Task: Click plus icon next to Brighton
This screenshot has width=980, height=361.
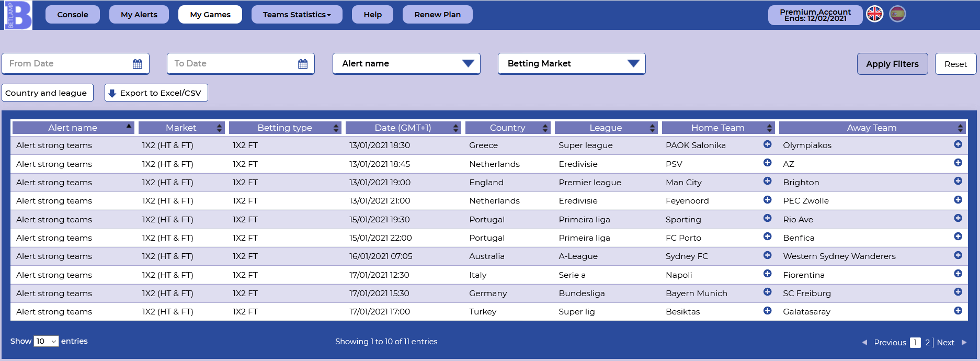Action: 958,181
